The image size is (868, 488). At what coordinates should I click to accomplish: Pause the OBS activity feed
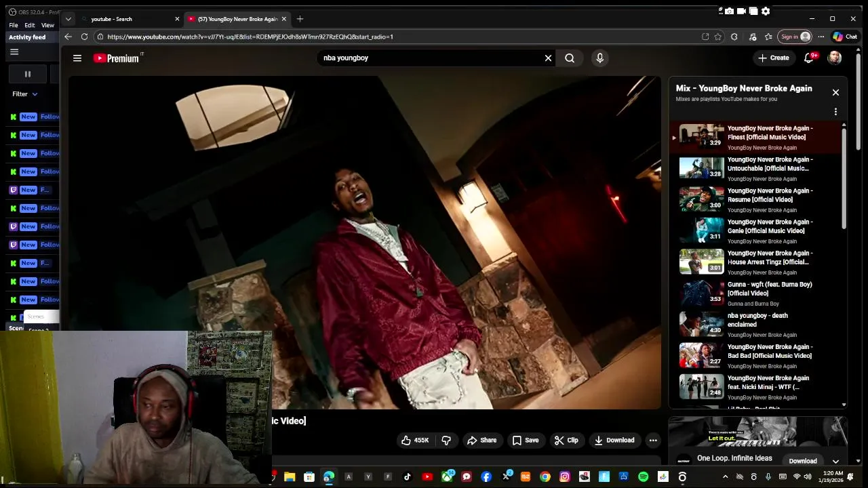click(x=28, y=74)
